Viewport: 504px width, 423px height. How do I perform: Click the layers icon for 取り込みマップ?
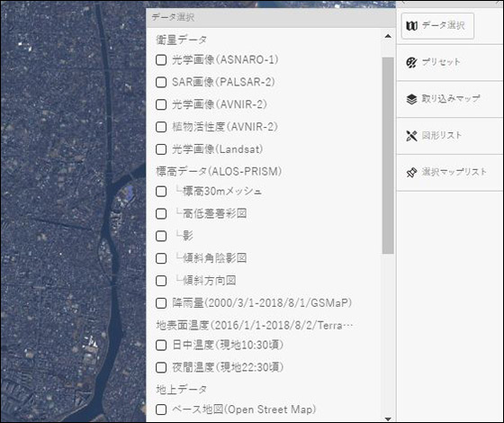[412, 99]
